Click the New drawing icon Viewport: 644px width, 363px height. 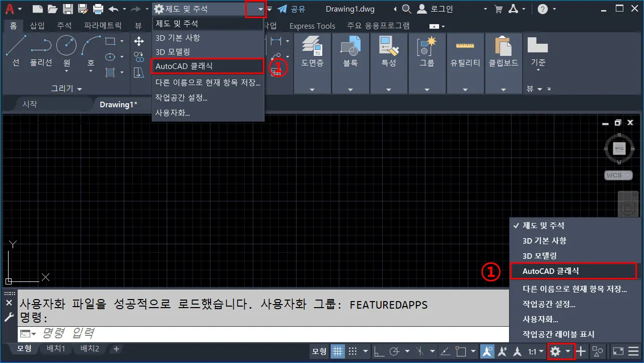point(37,9)
